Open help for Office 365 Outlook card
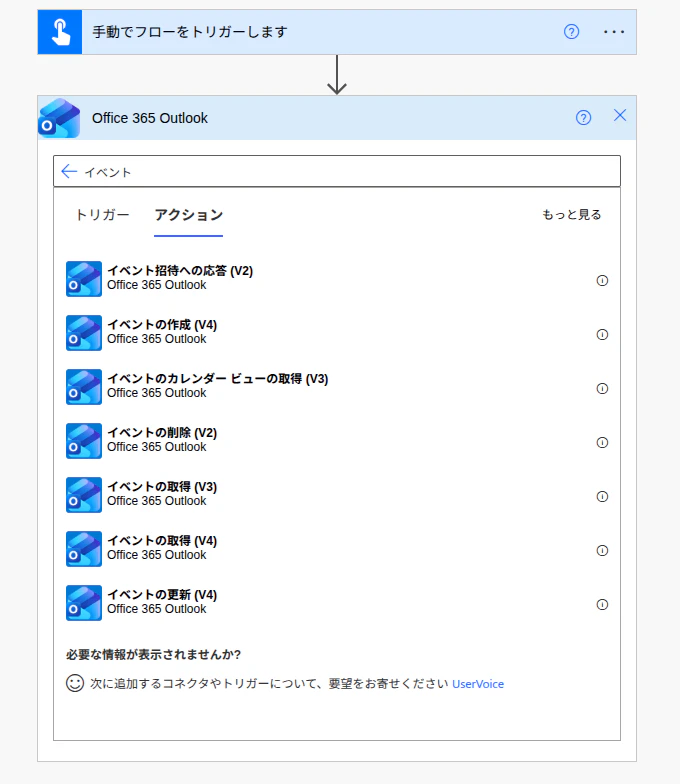The width and height of the screenshot is (680, 784). pos(584,118)
